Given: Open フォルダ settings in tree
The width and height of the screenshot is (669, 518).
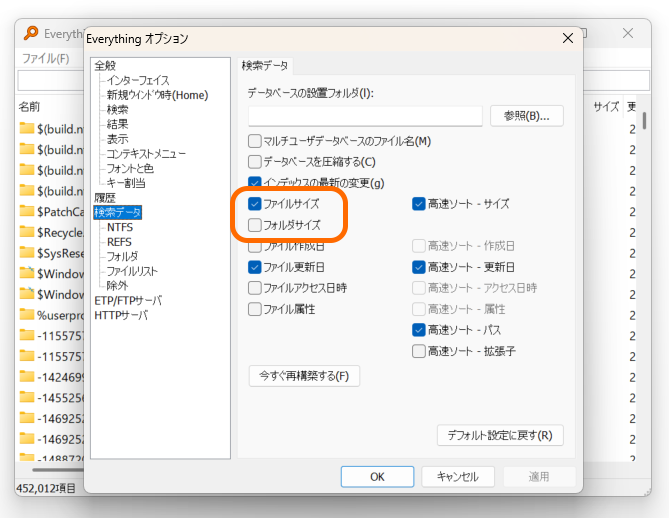Looking at the screenshot, I should (122, 256).
